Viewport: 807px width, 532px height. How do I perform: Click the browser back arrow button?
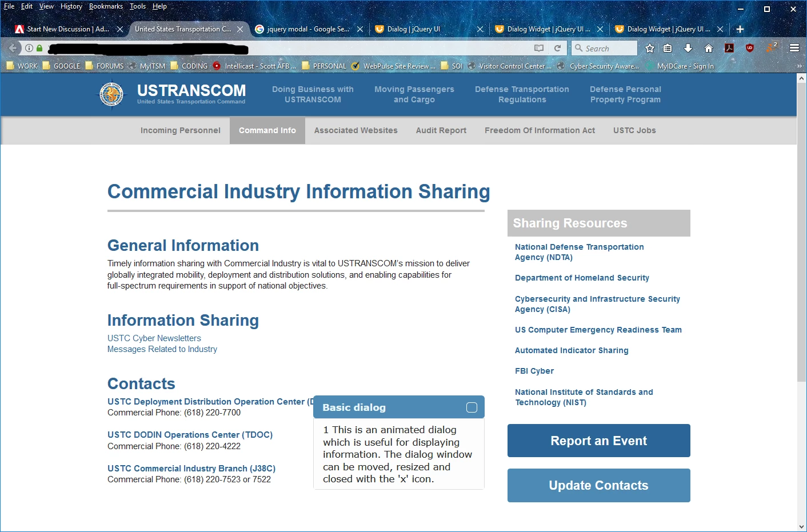[x=13, y=48]
